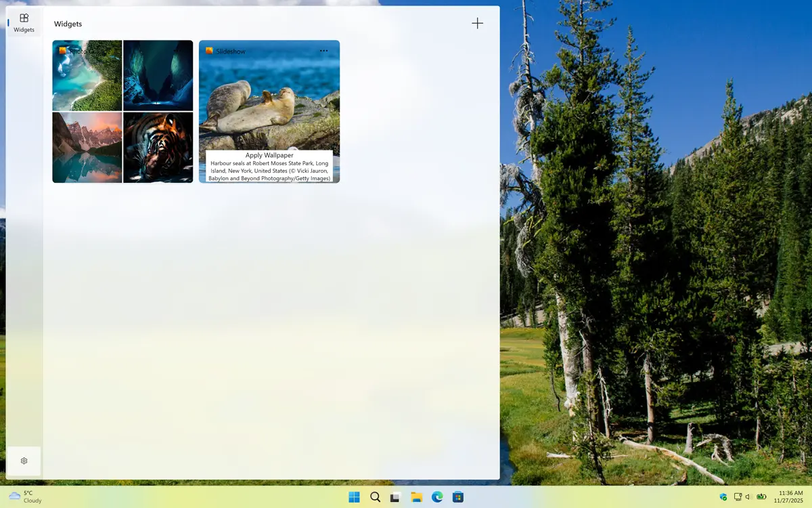Click Apply Wallpaper on the Slideshow widget
Viewport: 812px width, 508px height.
(x=269, y=155)
